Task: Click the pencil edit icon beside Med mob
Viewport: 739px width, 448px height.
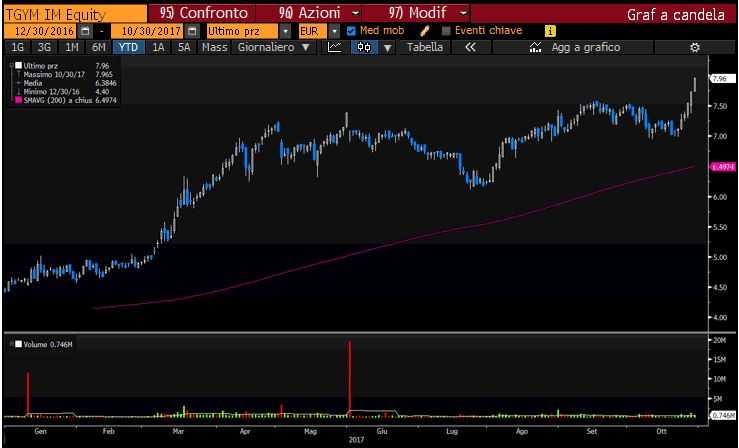Action: pyautogui.click(x=425, y=31)
